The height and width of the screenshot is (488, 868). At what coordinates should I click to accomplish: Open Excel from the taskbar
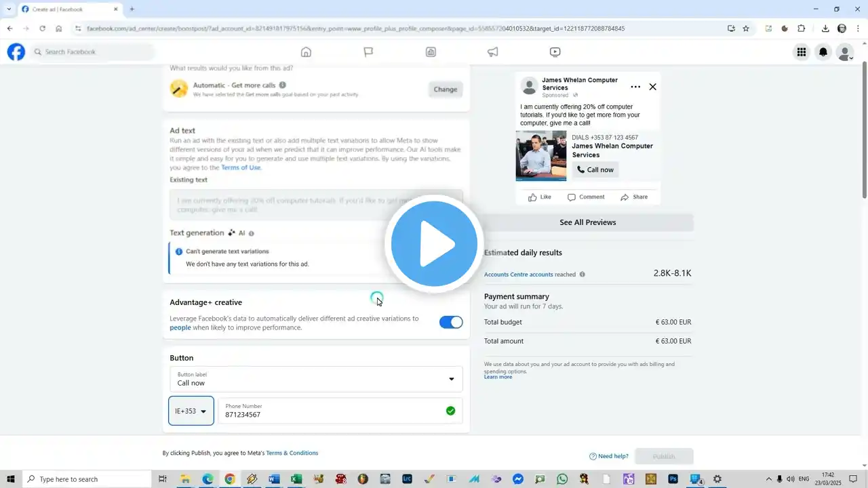[296, 479]
